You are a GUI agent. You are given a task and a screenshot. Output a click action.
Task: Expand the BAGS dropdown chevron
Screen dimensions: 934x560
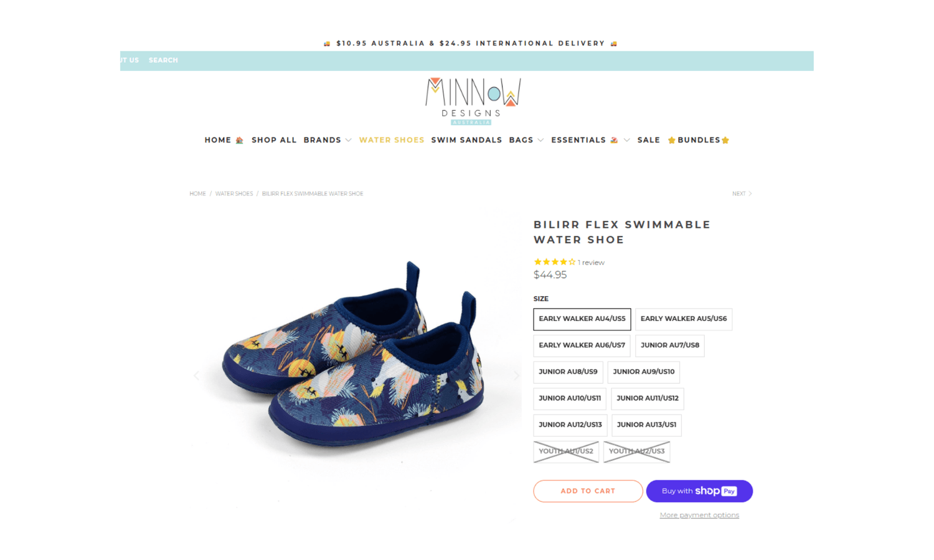point(540,140)
